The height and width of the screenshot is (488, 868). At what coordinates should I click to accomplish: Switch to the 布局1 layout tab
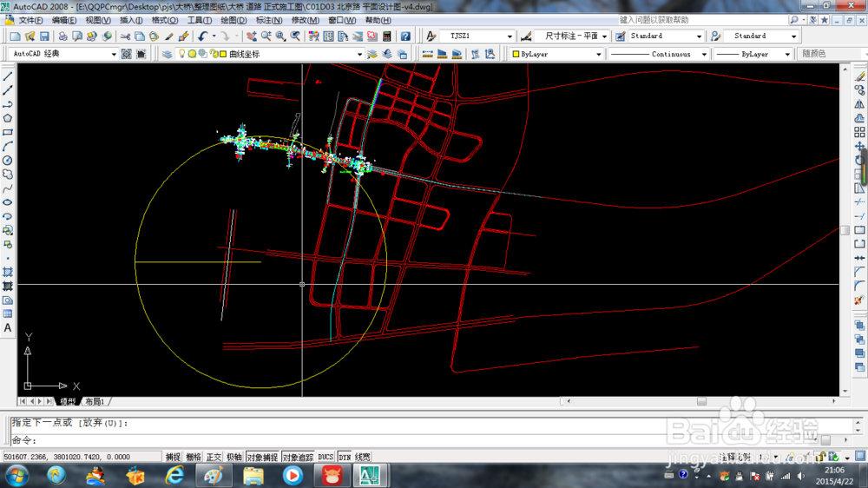point(95,402)
